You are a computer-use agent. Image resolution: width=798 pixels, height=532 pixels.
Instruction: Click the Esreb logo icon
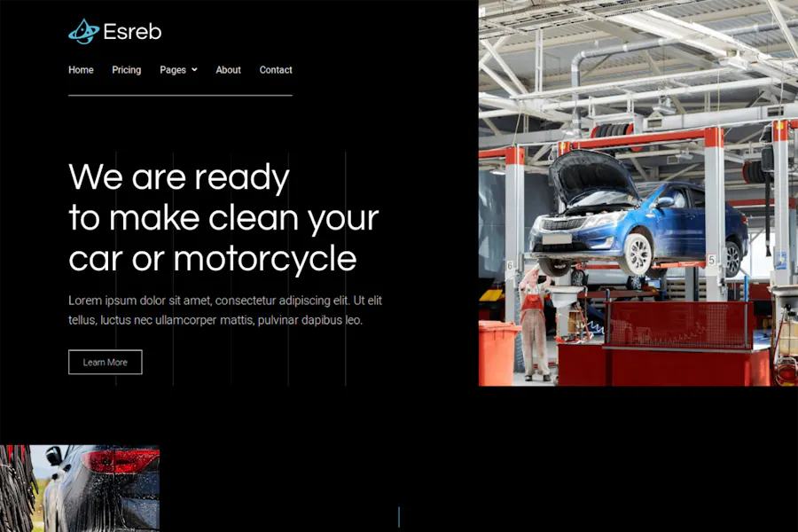(83, 32)
